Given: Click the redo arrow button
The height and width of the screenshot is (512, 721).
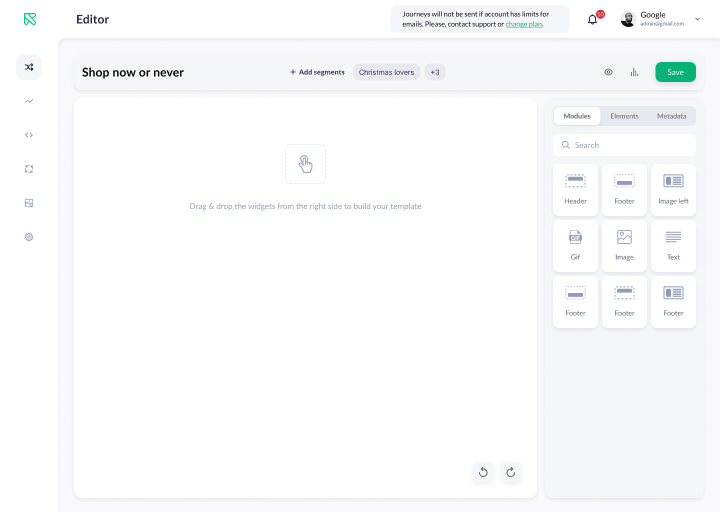Looking at the screenshot, I should click(510, 472).
